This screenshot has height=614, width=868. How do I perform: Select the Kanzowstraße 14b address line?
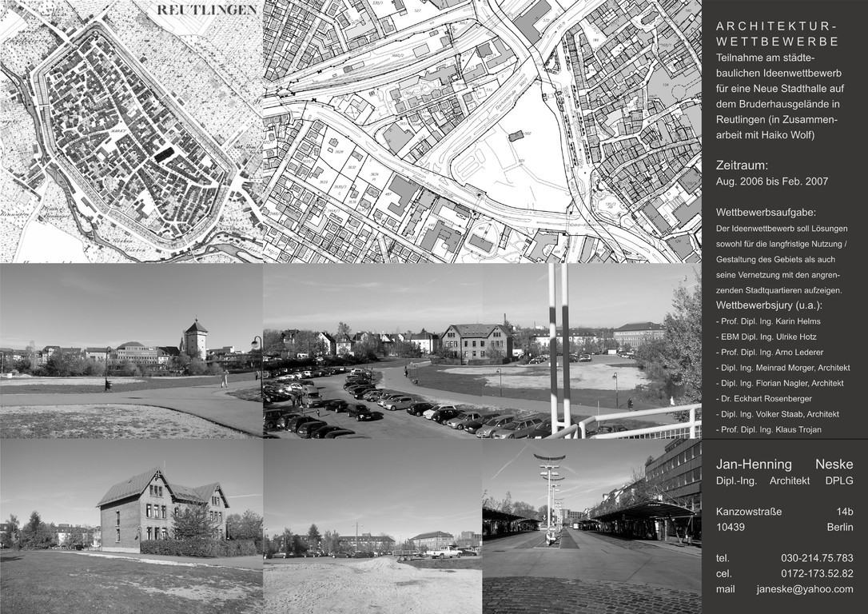click(784, 512)
